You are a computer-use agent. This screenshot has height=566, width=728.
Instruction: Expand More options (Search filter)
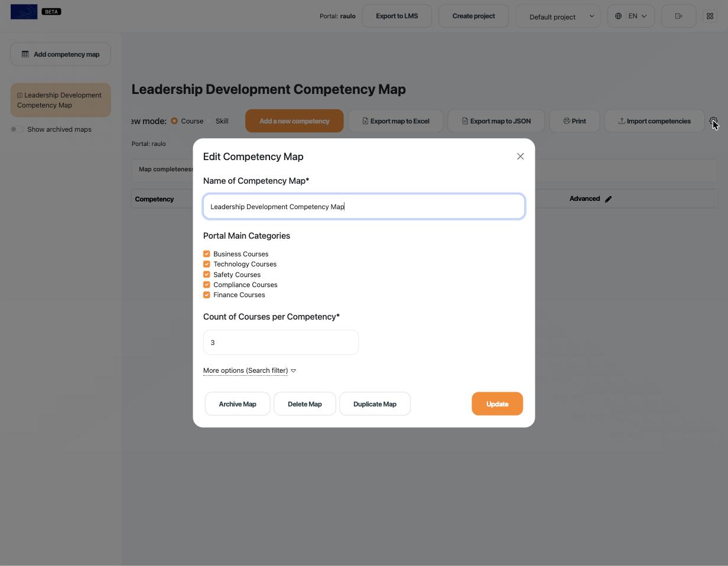pyautogui.click(x=249, y=370)
